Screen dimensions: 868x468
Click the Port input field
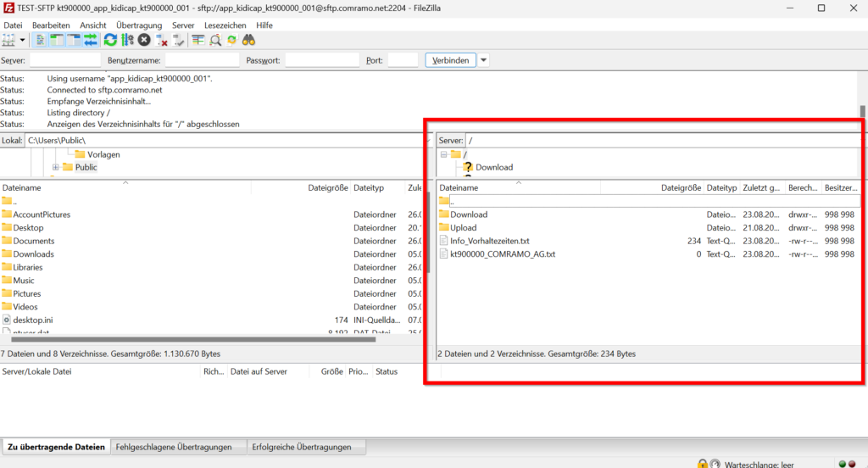click(403, 60)
